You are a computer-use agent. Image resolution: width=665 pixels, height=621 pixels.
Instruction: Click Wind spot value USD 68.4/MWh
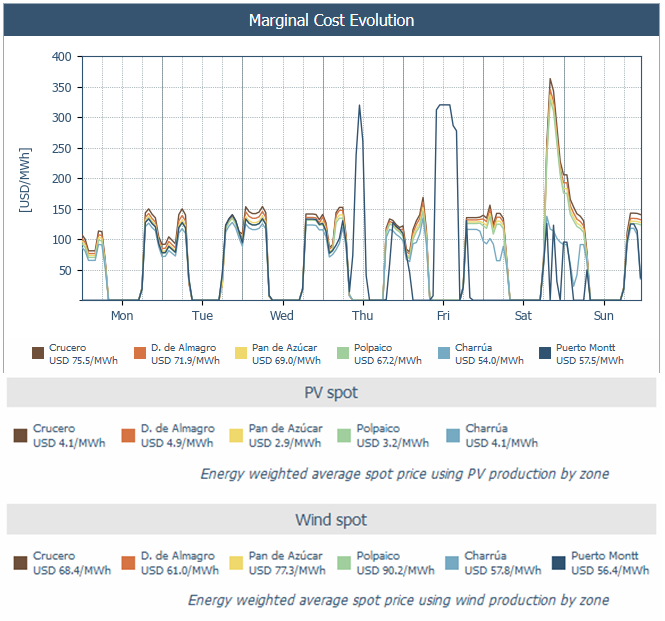tap(72, 571)
